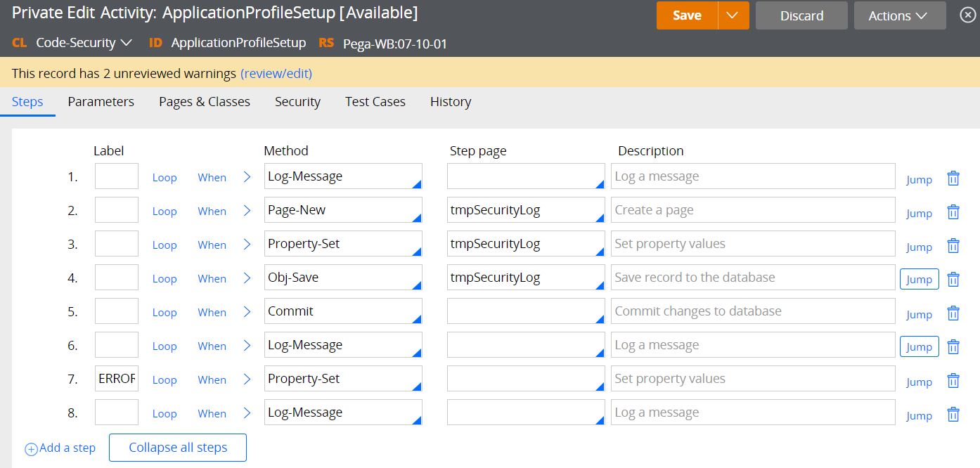The height and width of the screenshot is (468, 980).
Task: Expand step 7 Property-Set details
Action: click(247, 379)
